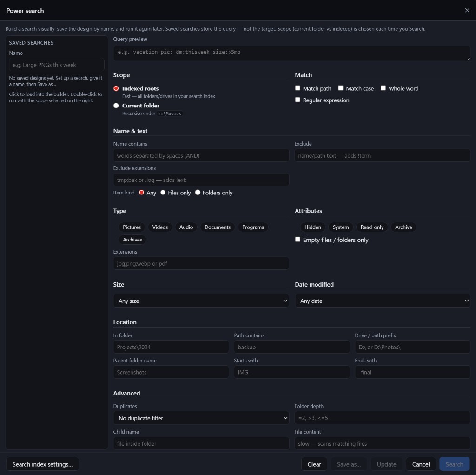Toggle the Hidden attribute chip
This screenshot has width=476, height=475.
click(x=313, y=227)
